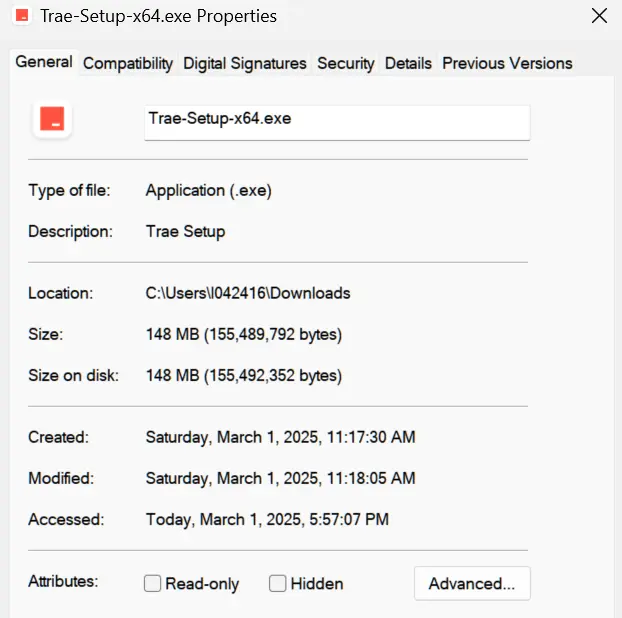Click the 'Created:' label
Image resolution: width=622 pixels, height=618 pixels.
(59, 438)
